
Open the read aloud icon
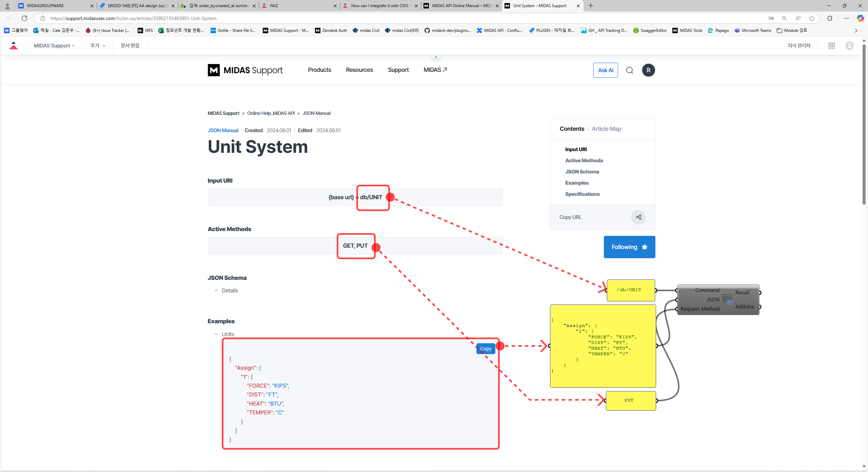pos(798,18)
